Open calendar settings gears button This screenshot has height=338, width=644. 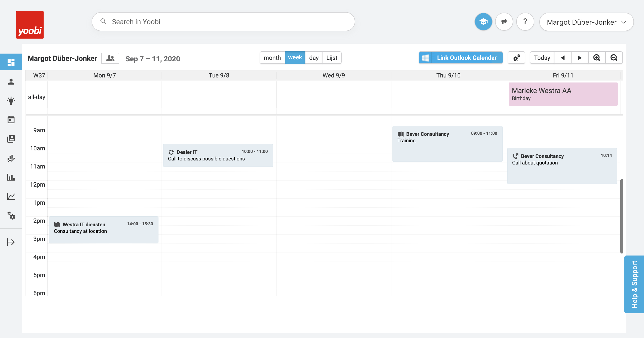[x=516, y=58]
